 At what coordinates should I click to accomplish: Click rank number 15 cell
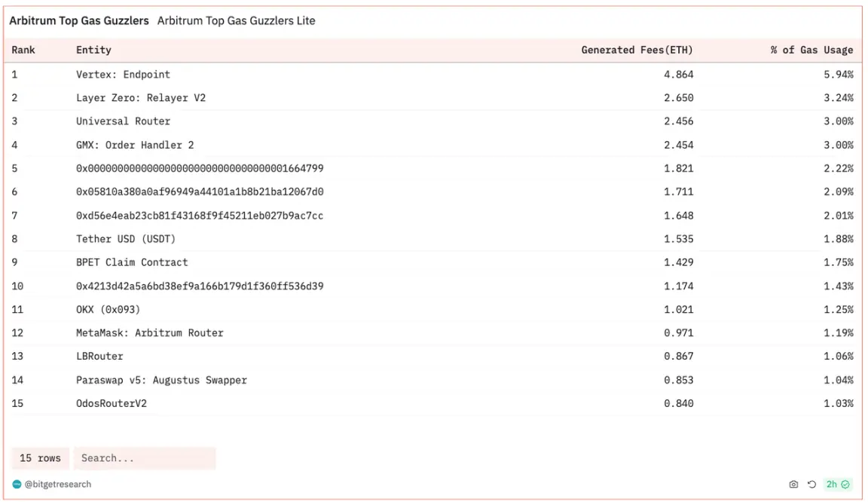tap(17, 403)
